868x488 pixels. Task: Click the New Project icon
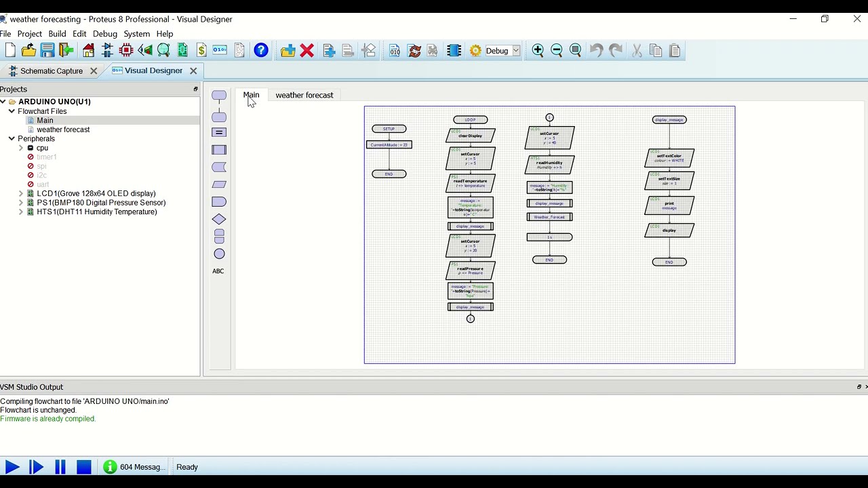[9, 50]
